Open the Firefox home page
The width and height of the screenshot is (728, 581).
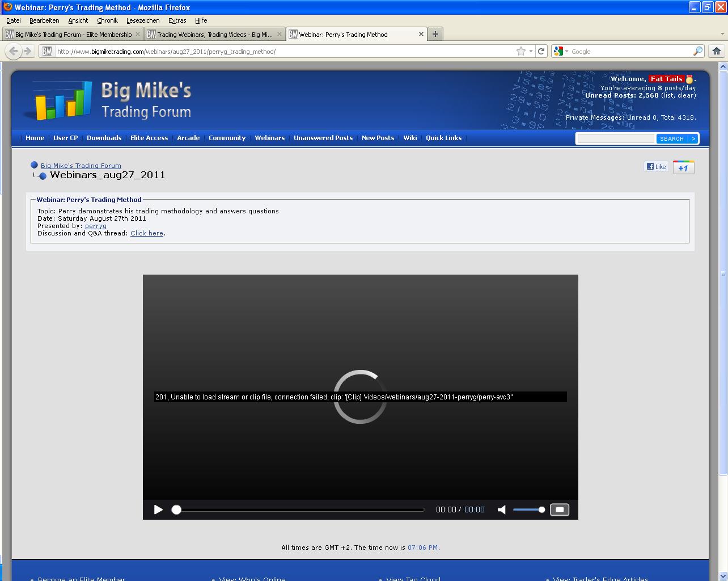point(717,51)
